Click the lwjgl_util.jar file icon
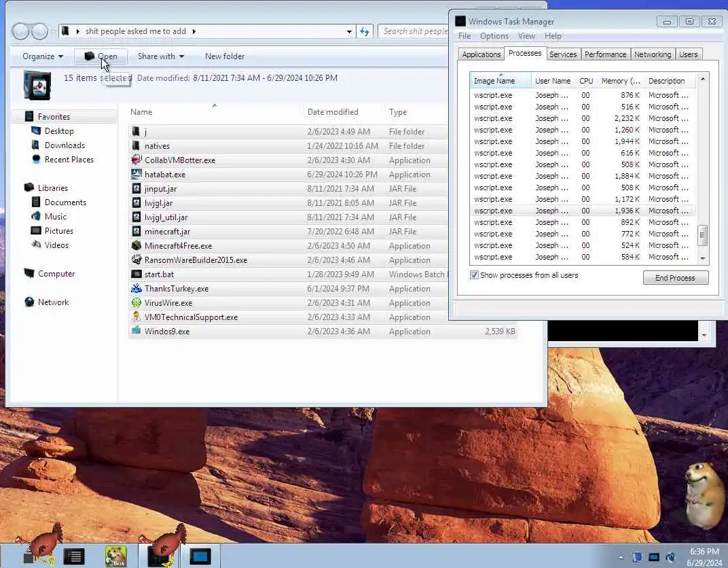The width and height of the screenshot is (728, 568). click(x=136, y=217)
